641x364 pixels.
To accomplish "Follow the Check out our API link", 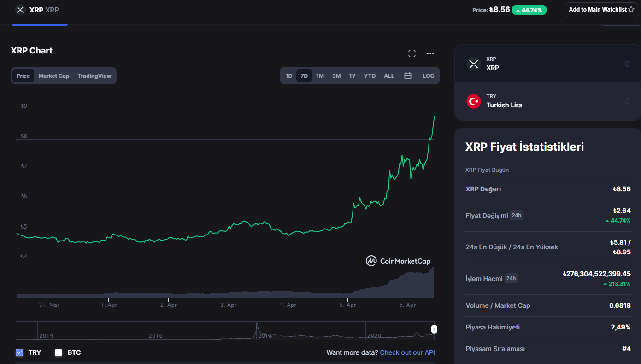I will (407, 352).
